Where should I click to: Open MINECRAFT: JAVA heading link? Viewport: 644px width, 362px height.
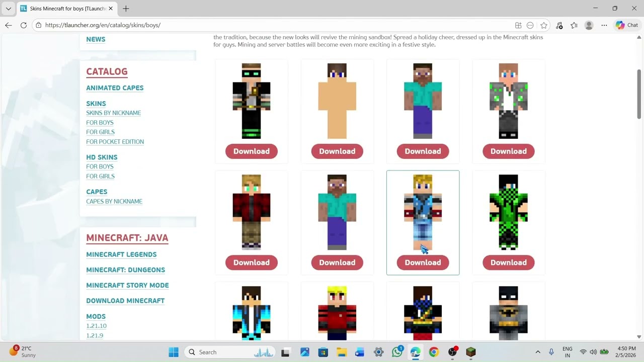(127, 238)
